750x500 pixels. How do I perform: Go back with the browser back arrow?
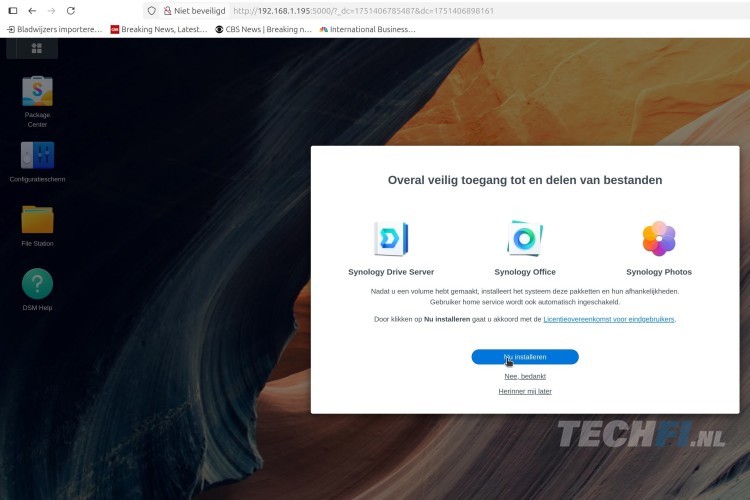(x=32, y=11)
